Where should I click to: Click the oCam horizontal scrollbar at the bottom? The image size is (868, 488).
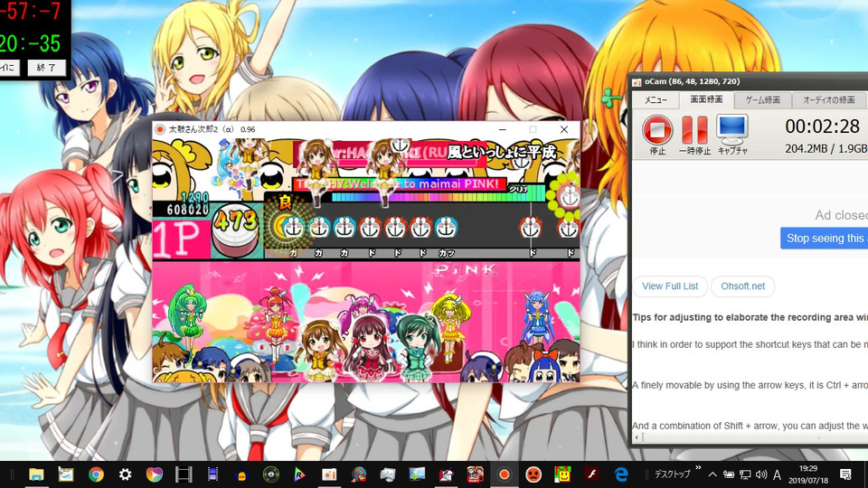pyautogui.click(x=750, y=437)
